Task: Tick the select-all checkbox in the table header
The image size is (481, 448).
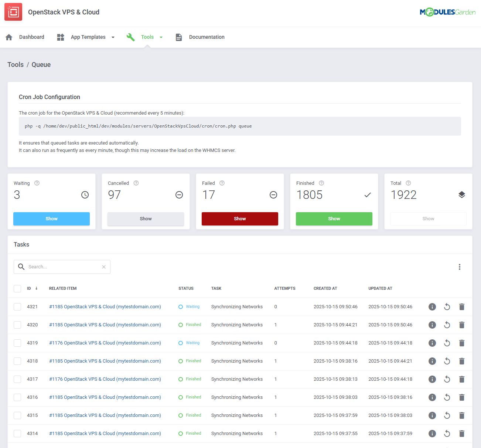Action: coord(17,289)
